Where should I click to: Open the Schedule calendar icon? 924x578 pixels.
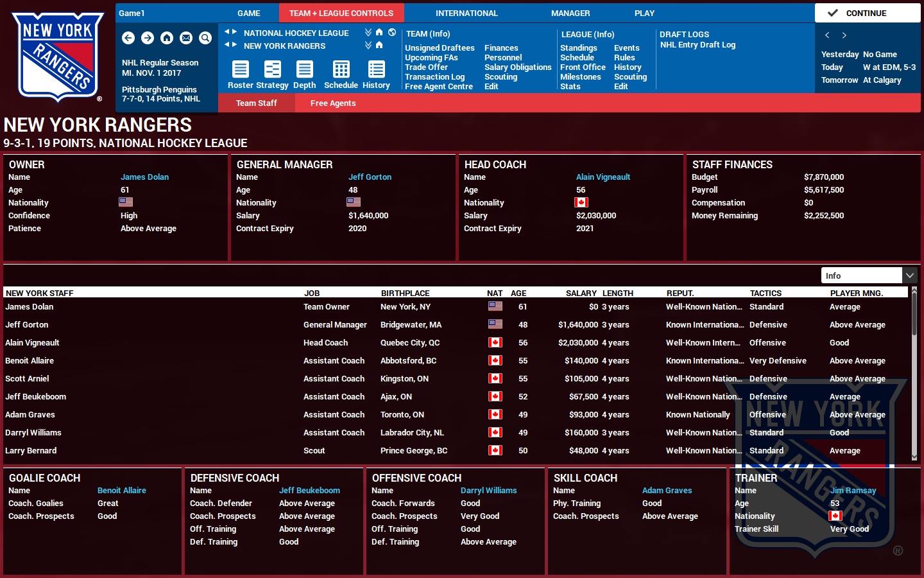(x=340, y=69)
